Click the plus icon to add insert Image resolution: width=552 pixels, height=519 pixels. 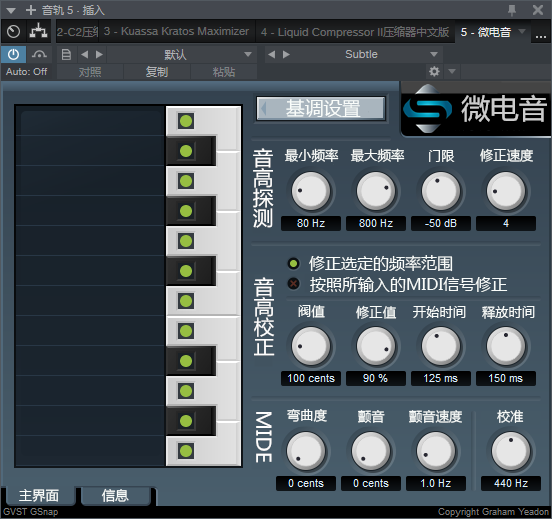[x=31, y=10]
